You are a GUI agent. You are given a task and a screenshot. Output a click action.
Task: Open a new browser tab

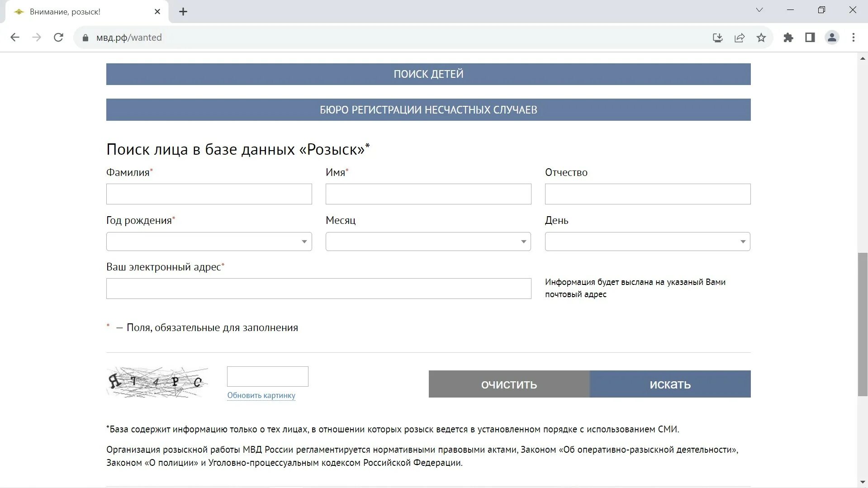183,12
